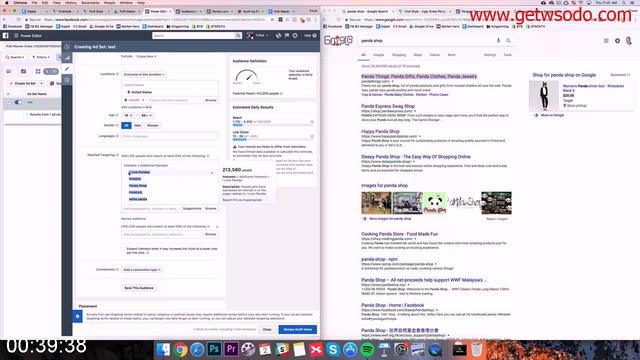This screenshot has height=360, width=640.
Task: Open Skype from the Dock
Action: pyautogui.click(x=333, y=349)
